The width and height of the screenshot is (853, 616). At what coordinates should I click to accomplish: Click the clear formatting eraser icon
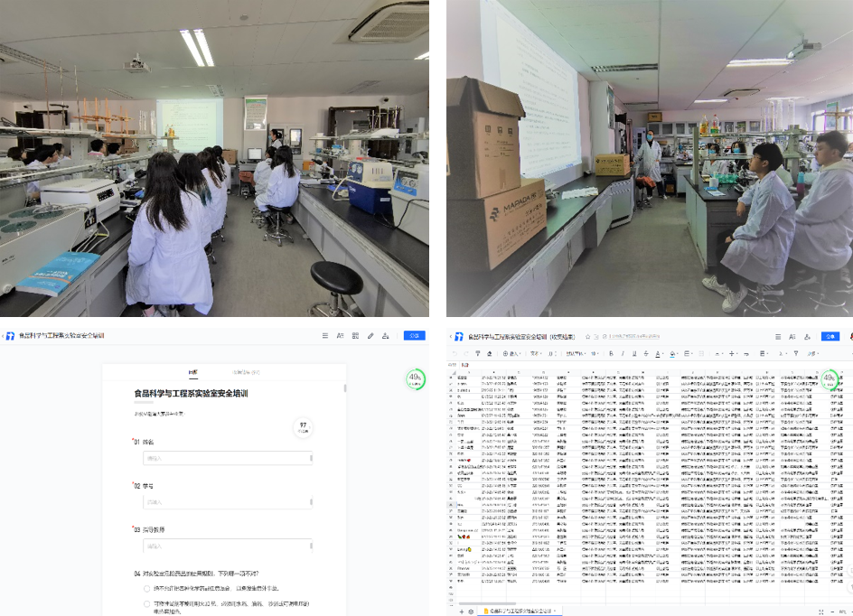click(x=490, y=354)
